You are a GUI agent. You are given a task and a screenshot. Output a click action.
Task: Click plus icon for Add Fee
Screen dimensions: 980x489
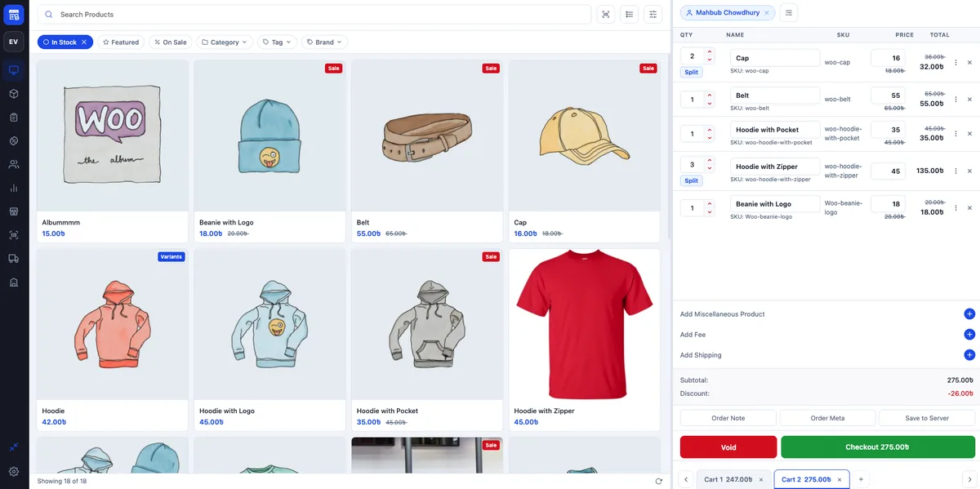[x=969, y=334]
